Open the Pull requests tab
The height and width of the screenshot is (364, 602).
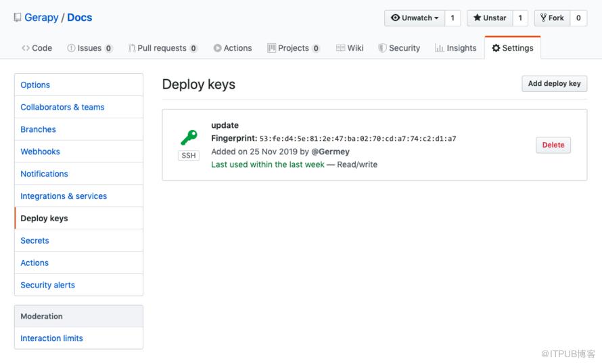click(163, 48)
